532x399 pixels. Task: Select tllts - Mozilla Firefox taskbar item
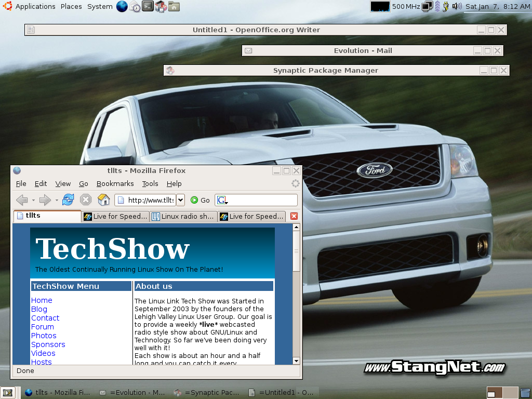58,393
